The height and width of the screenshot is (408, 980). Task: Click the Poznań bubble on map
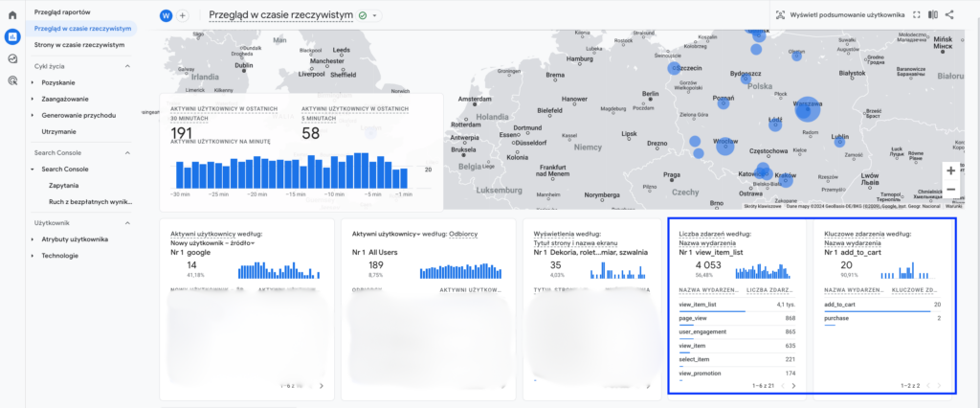pyautogui.click(x=724, y=103)
